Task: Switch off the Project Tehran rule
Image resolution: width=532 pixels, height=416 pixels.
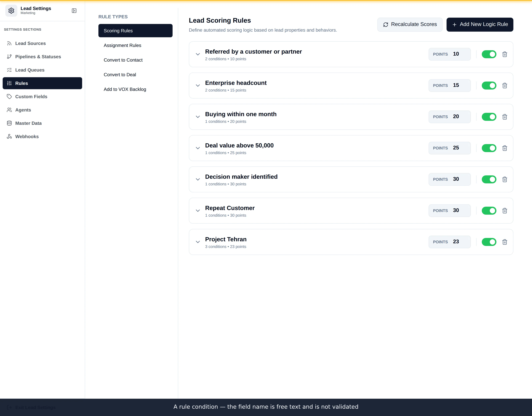Action: coord(489,242)
